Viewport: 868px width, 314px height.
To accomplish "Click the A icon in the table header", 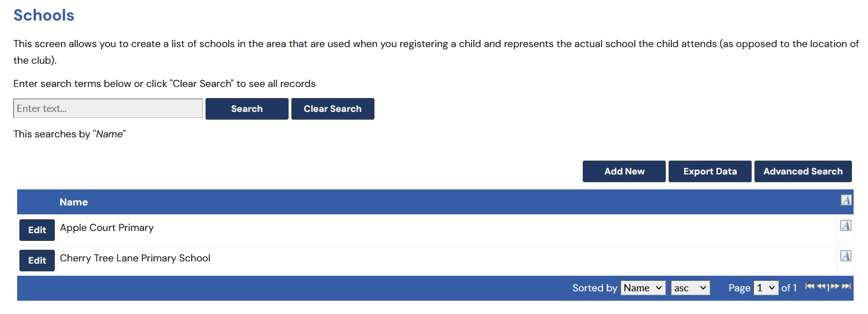I will (x=845, y=200).
